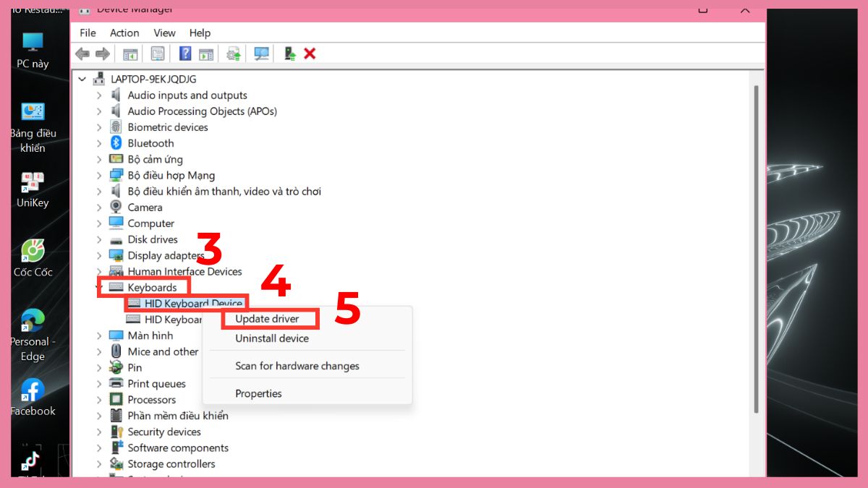Open Cốc Cốc from the desktop
The width and height of the screenshot is (868, 488).
(x=33, y=249)
